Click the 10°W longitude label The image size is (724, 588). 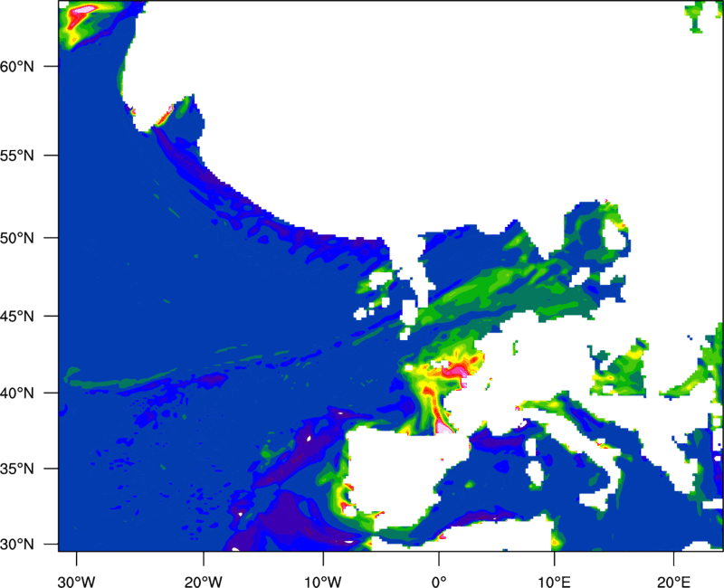(323, 582)
